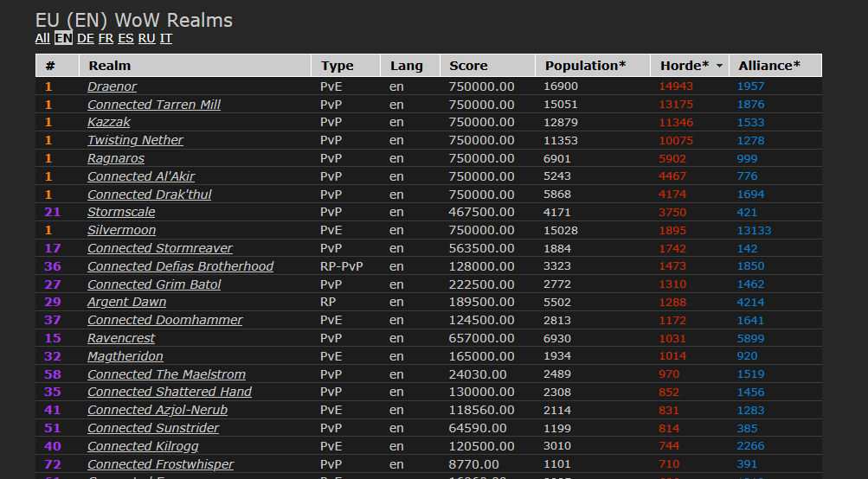868x479 pixels.
Task: Click rank number 21 of Stormscale
Action: point(53,212)
